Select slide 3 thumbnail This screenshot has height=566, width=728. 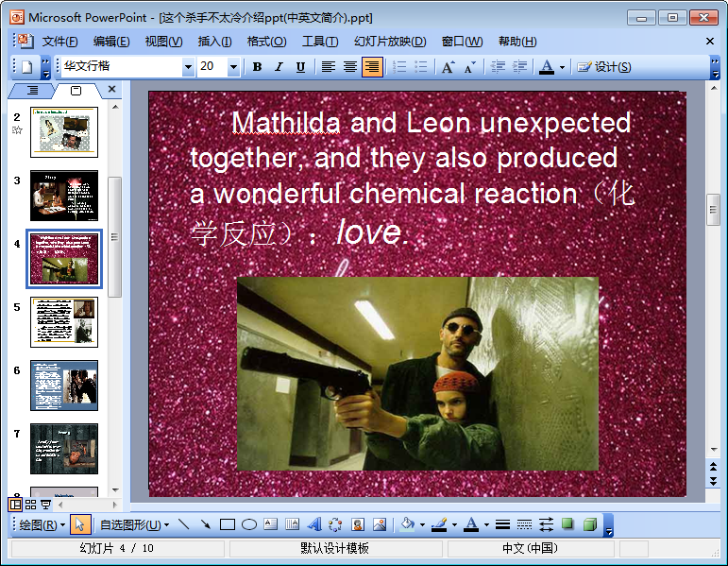[x=64, y=196]
